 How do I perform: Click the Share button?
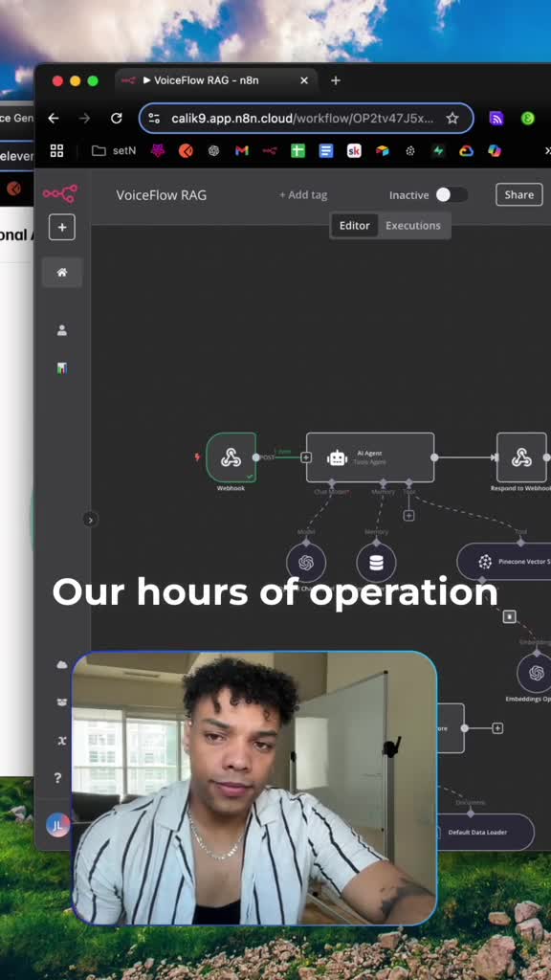pyautogui.click(x=519, y=194)
